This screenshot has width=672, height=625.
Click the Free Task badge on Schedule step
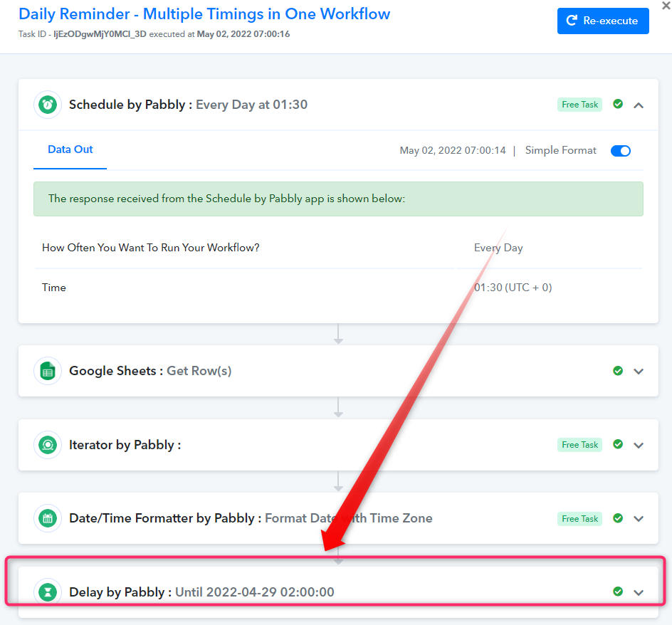(579, 105)
